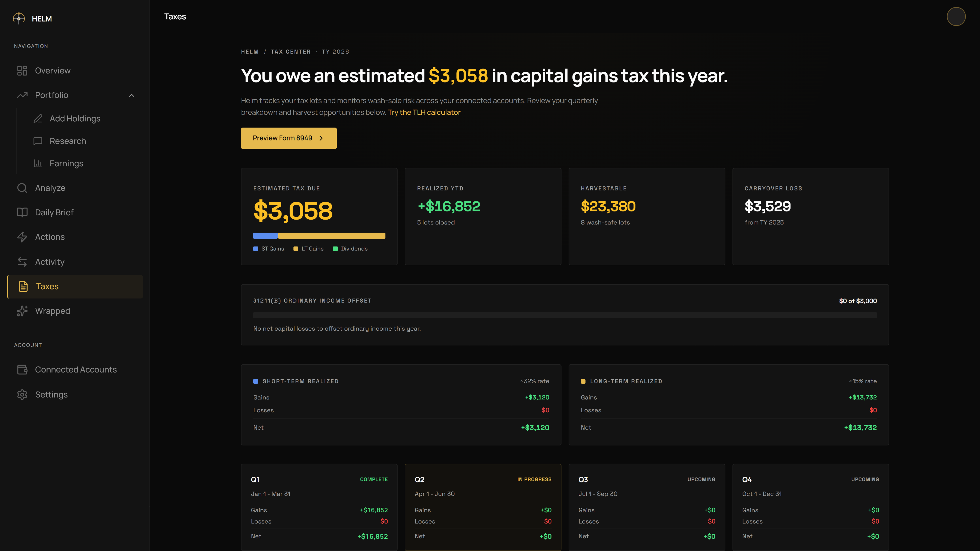Click the Activity swap arrows icon
The height and width of the screenshot is (551, 980).
pos(22,262)
